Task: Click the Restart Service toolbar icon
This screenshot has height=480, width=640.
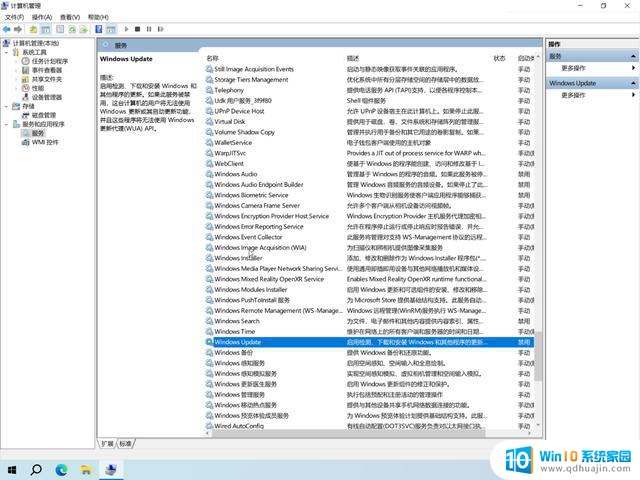Action: click(x=160, y=29)
